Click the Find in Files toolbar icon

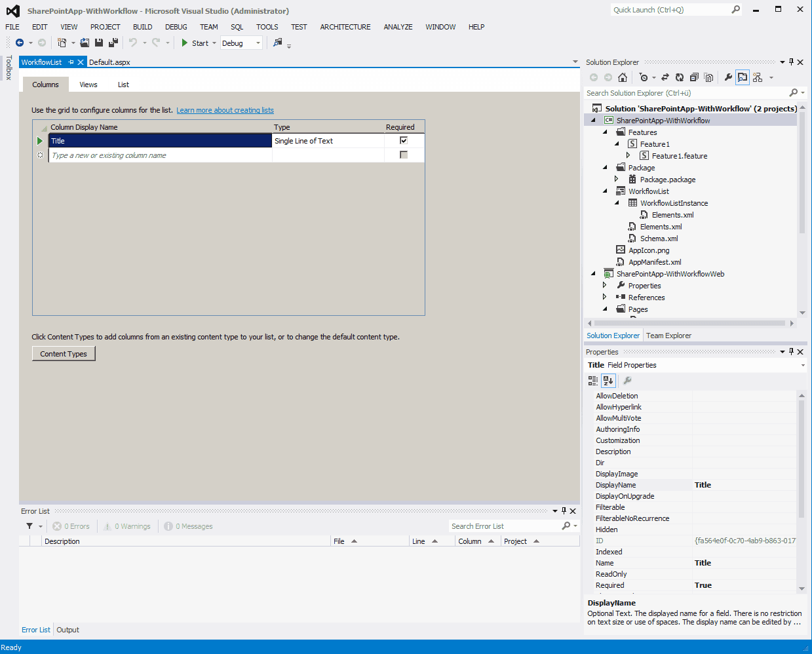tap(278, 43)
